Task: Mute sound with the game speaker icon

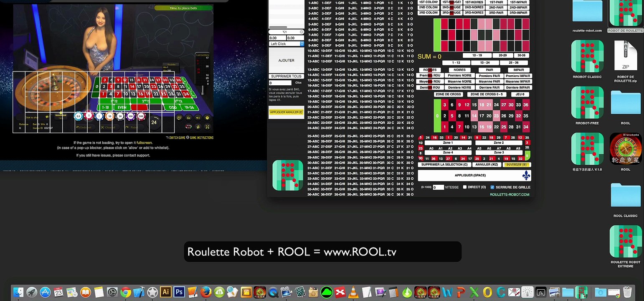Action: pos(198,117)
